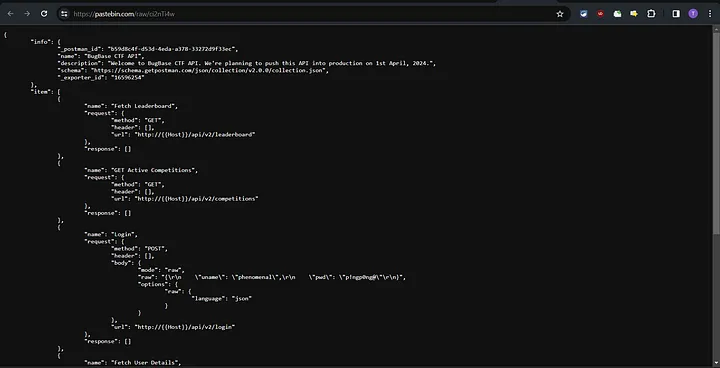The height and width of the screenshot is (368, 720).
Task: Click the "mode": "raw" line
Action: [161, 270]
